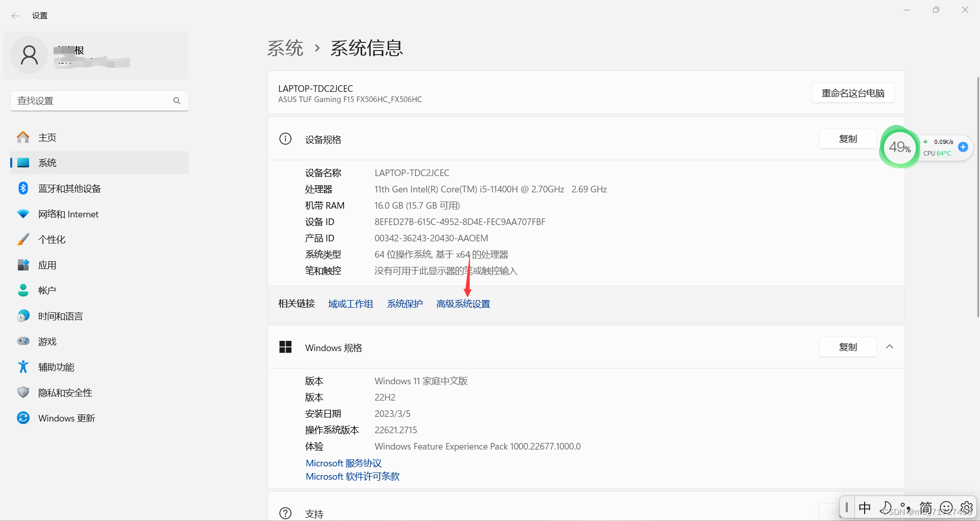Click the 简 simplified Chinese icon
This screenshot has width=980, height=521.
(926, 508)
